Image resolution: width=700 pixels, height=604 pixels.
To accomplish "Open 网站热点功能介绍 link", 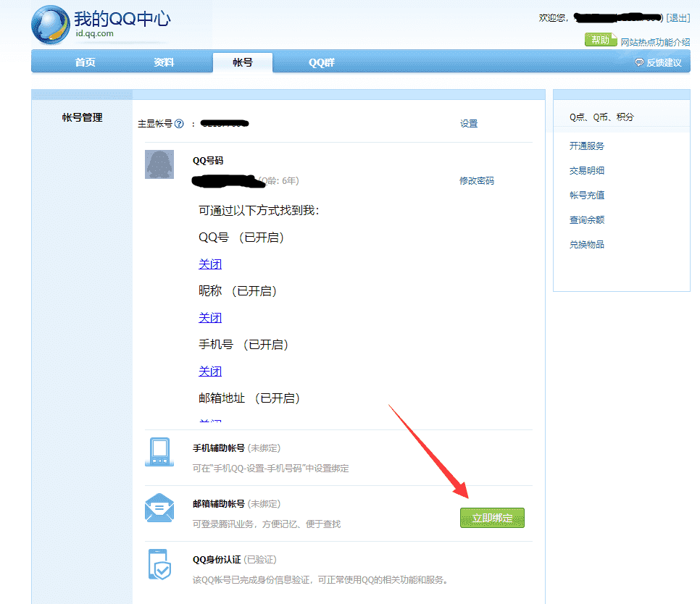I will [x=655, y=43].
